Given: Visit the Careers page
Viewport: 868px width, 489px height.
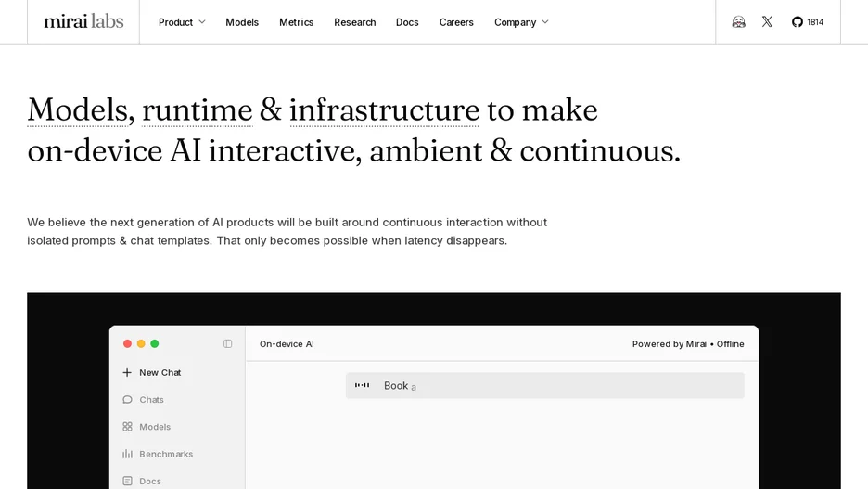Looking at the screenshot, I should pos(456,22).
